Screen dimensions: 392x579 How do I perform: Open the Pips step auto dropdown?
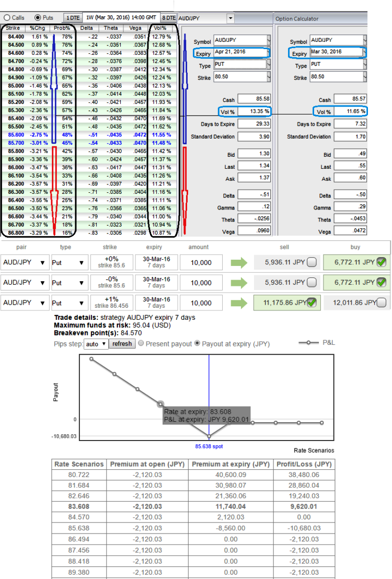[x=96, y=344]
